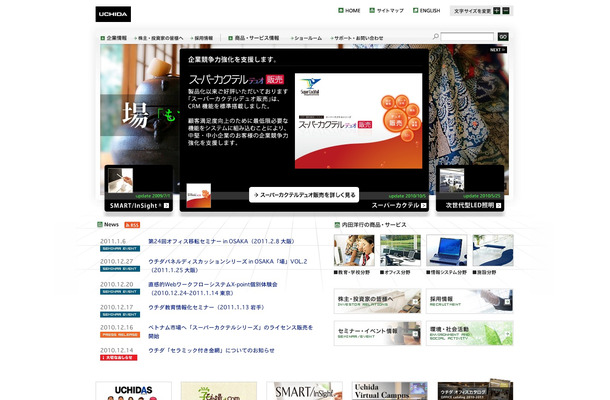Open the ウチダ オフィスカタログ banner
Screen dimensions: 610x400
(x=475, y=389)
